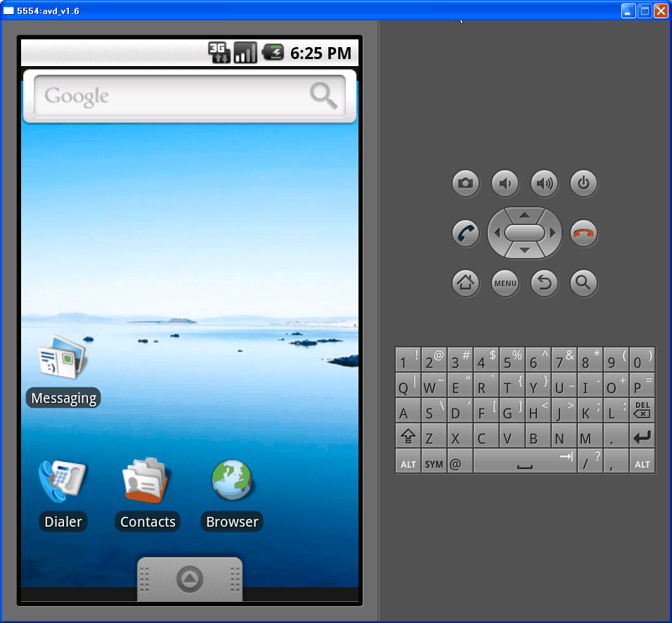This screenshot has height=623, width=672.
Task: Click the M key
Action: coord(590,436)
